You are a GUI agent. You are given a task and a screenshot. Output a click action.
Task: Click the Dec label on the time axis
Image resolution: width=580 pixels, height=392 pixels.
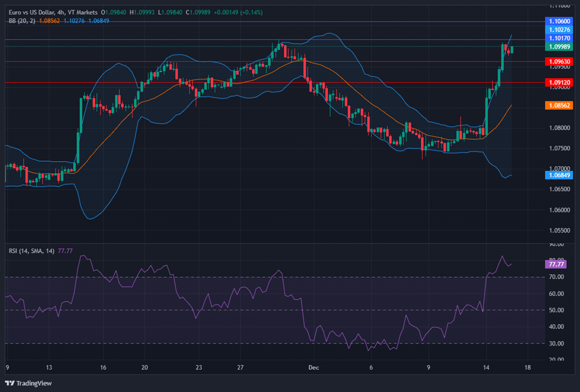click(x=314, y=368)
